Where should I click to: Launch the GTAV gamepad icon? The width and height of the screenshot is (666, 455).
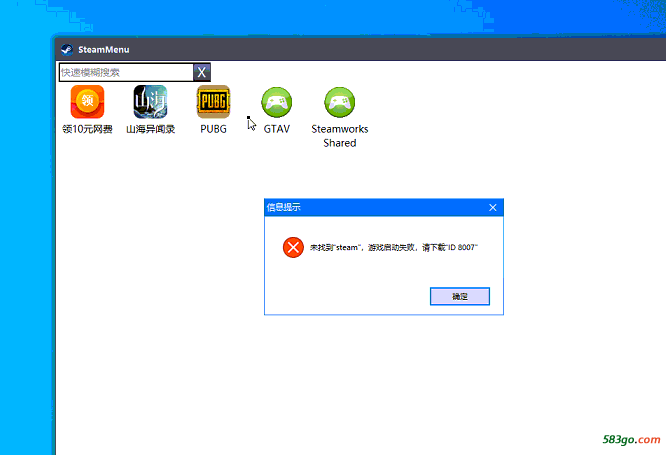point(277,102)
